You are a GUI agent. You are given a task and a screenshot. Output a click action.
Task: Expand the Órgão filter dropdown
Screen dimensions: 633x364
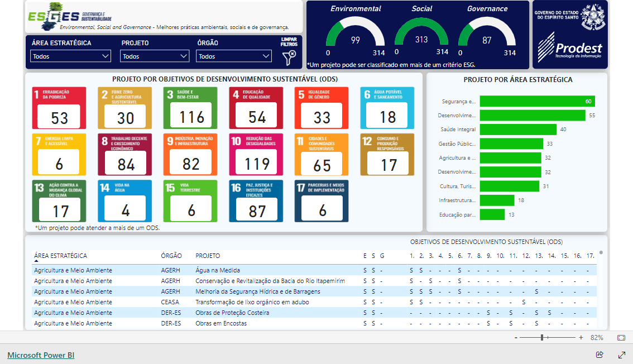click(x=234, y=56)
